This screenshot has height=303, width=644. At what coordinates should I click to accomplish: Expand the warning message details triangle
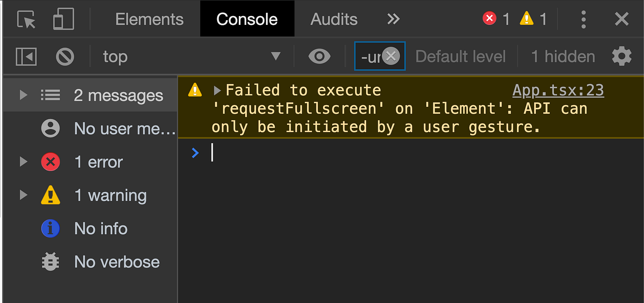(x=217, y=90)
